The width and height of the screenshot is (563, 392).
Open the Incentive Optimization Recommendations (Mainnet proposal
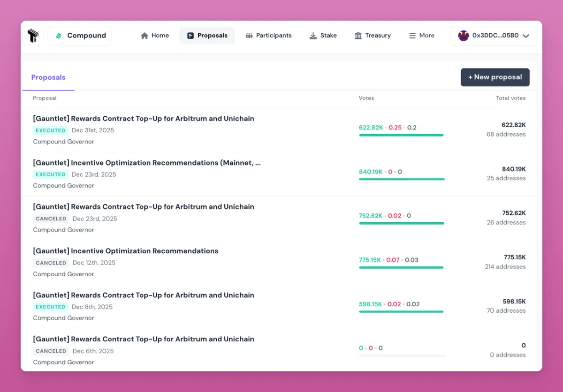pos(147,163)
